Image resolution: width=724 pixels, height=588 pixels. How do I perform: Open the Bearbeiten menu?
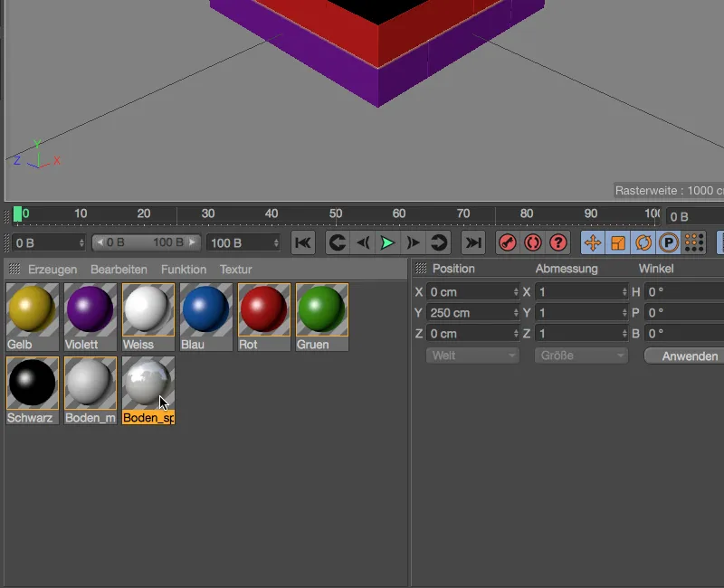click(x=119, y=270)
